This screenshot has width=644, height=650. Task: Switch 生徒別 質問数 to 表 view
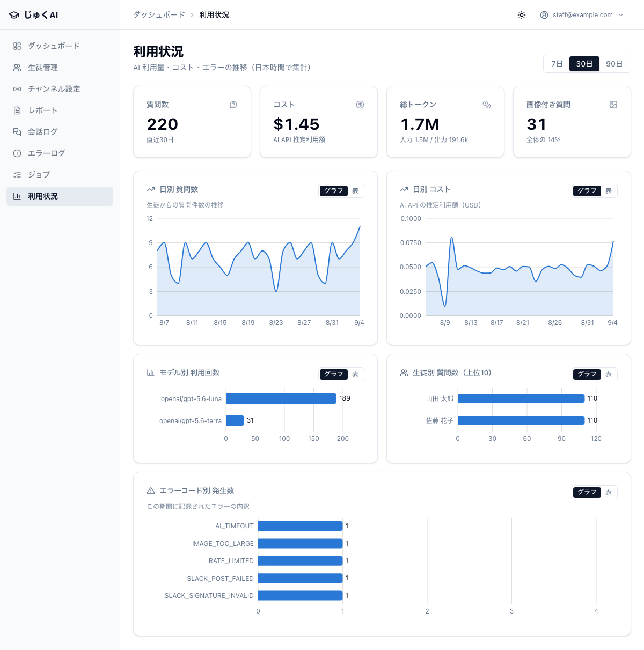(x=609, y=374)
